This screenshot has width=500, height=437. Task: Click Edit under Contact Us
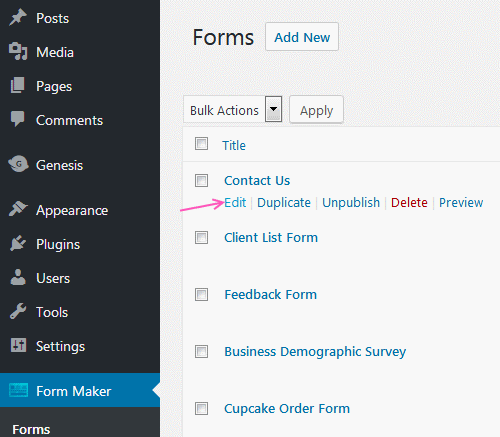tap(235, 202)
